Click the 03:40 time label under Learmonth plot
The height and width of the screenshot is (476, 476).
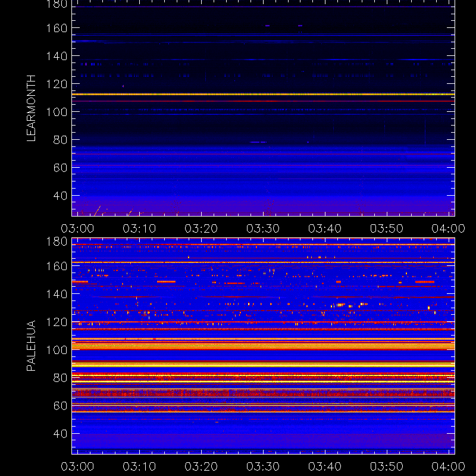325,228
